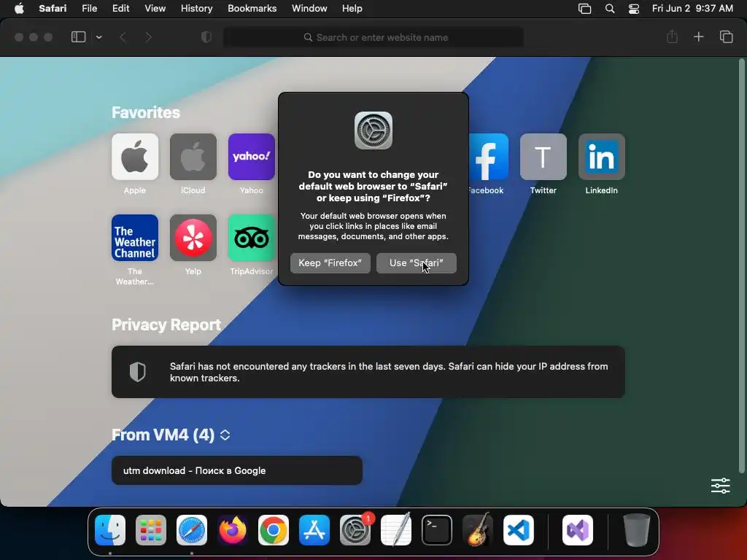Open the iCloud favorite tile
The width and height of the screenshot is (747, 560).
pyautogui.click(x=193, y=157)
